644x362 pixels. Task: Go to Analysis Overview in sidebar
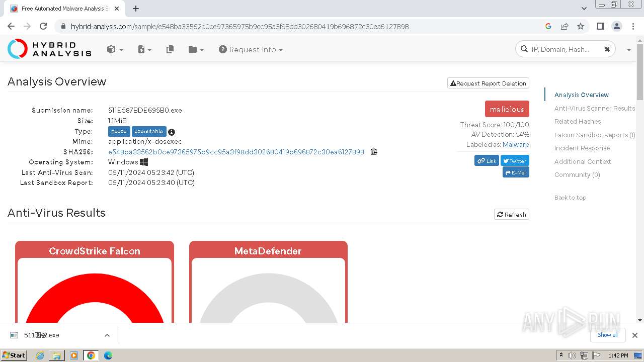point(582,95)
